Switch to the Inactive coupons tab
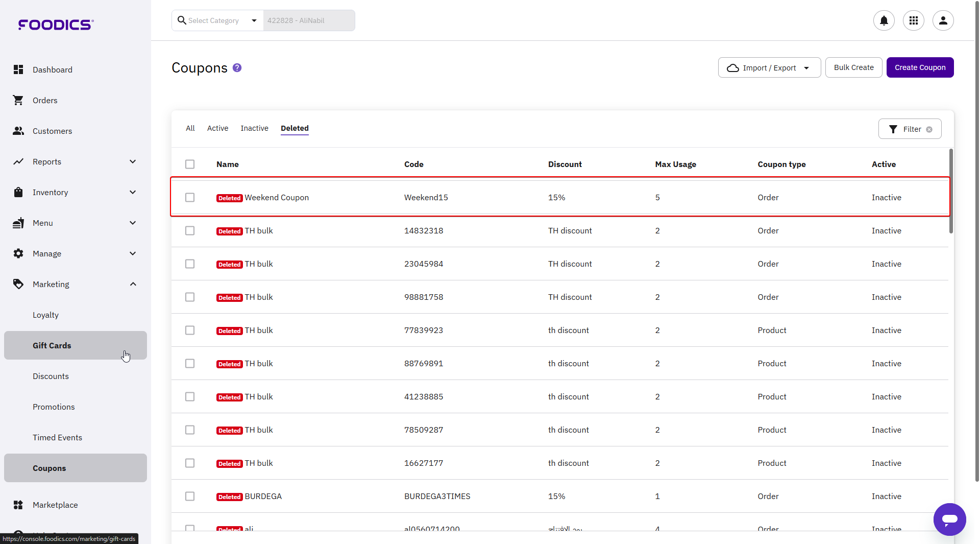The width and height of the screenshot is (980, 544). pos(254,128)
